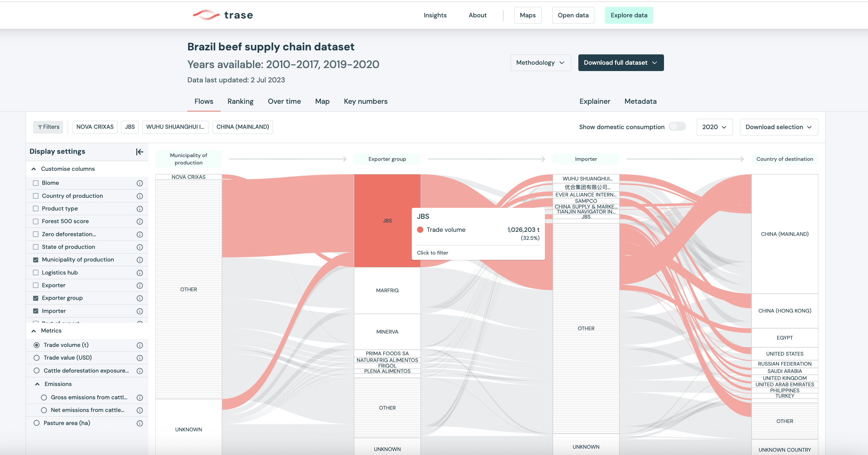This screenshot has width=868, height=455.
Task: Open the Metadata tab
Action: pos(640,101)
